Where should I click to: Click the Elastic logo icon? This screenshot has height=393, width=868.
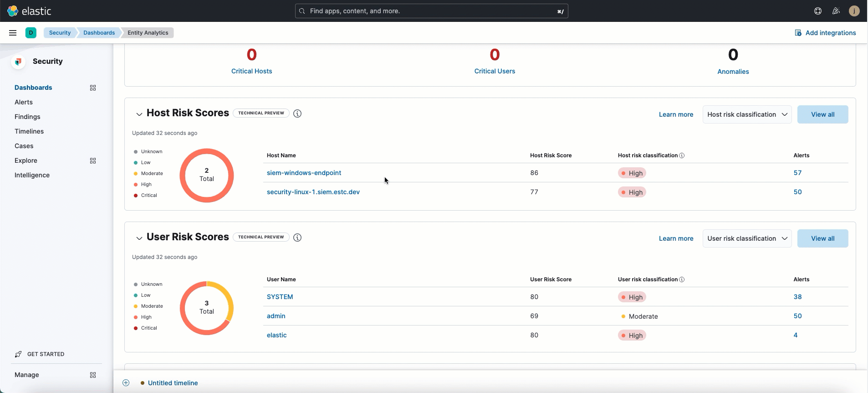point(13,11)
